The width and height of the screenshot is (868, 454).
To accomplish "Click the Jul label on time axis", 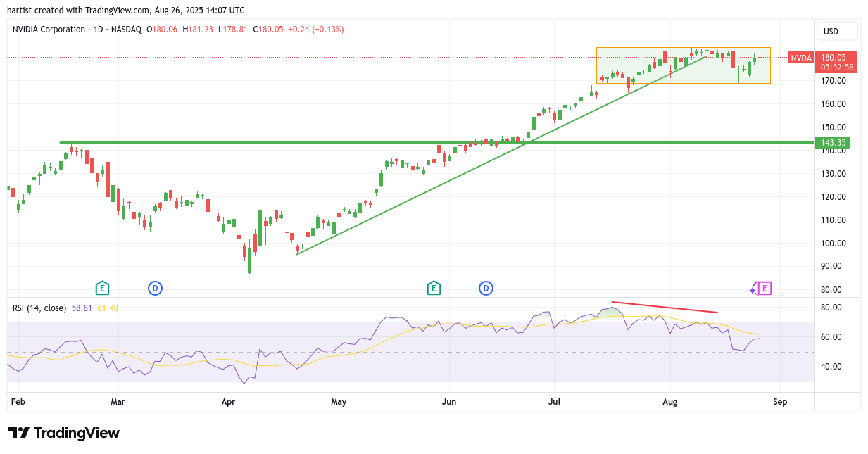I will coord(554,403).
